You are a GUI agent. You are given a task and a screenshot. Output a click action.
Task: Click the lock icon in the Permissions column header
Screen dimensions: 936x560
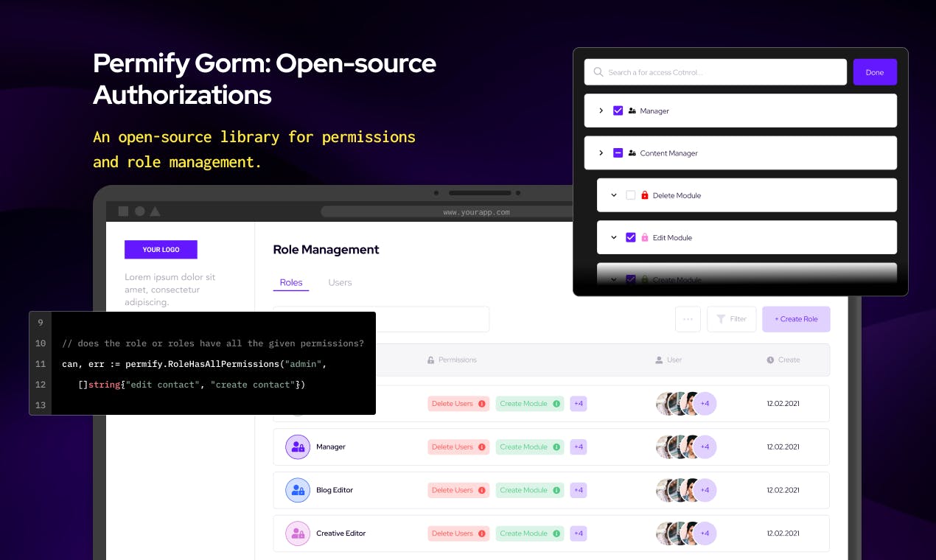pyautogui.click(x=431, y=360)
